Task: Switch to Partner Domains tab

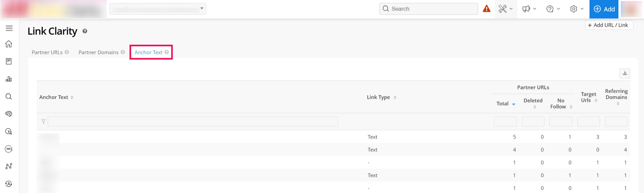Action: tap(98, 52)
